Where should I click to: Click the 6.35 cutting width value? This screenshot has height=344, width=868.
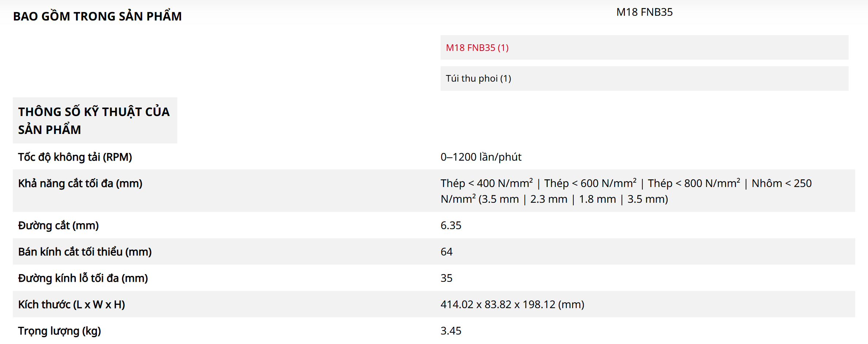point(451,225)
